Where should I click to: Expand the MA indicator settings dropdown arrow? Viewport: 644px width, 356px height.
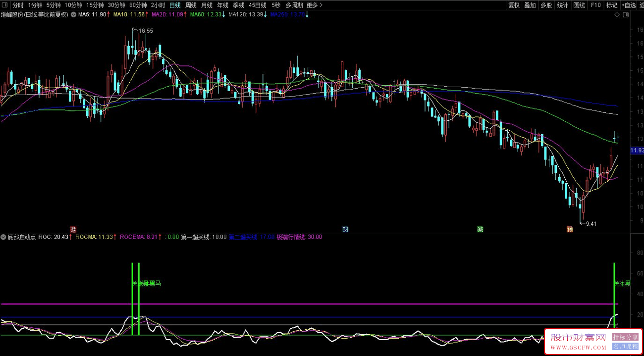point(74,15)
